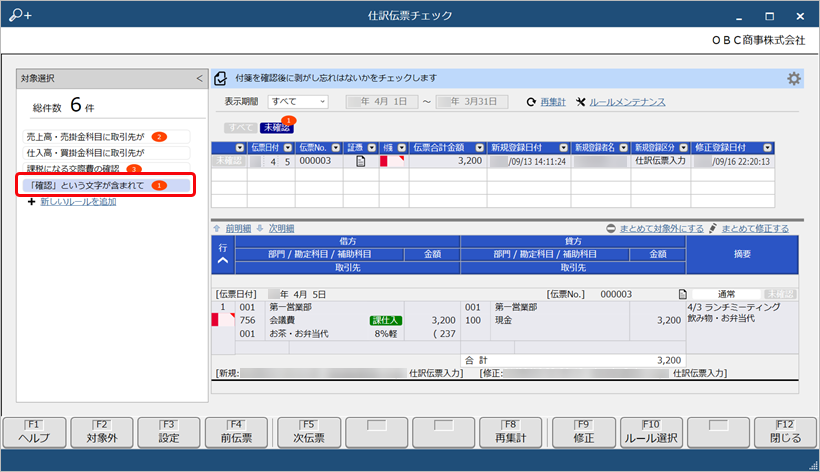Open filter dropdown on first status column
820x472 pixels.
pos(240,148)
